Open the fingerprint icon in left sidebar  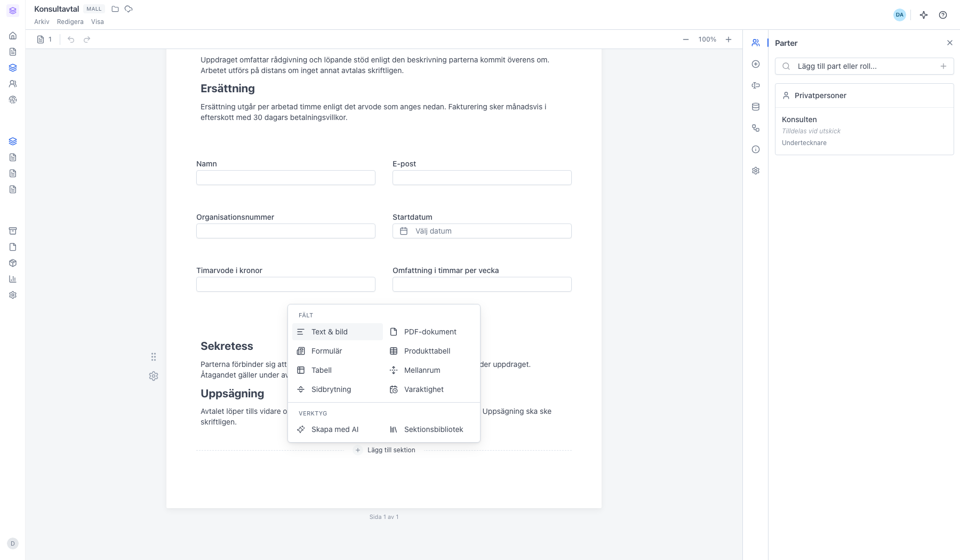point(13,100)
